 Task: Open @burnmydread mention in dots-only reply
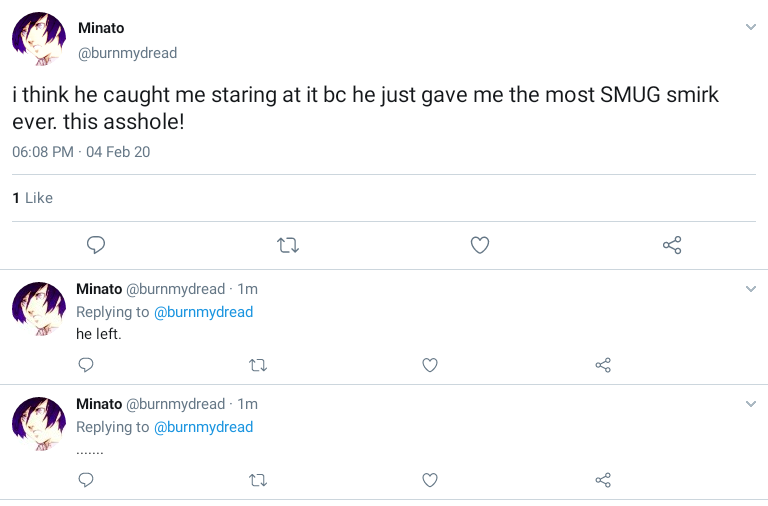coord(203,427)
